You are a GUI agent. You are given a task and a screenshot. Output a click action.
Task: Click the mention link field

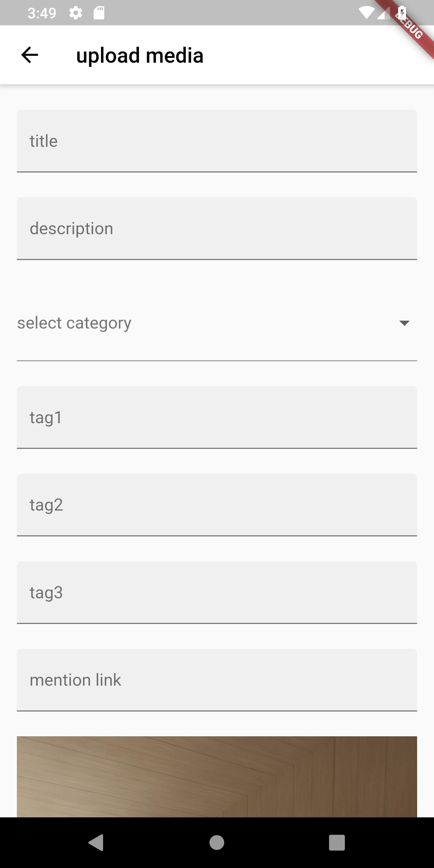point(217,680)
